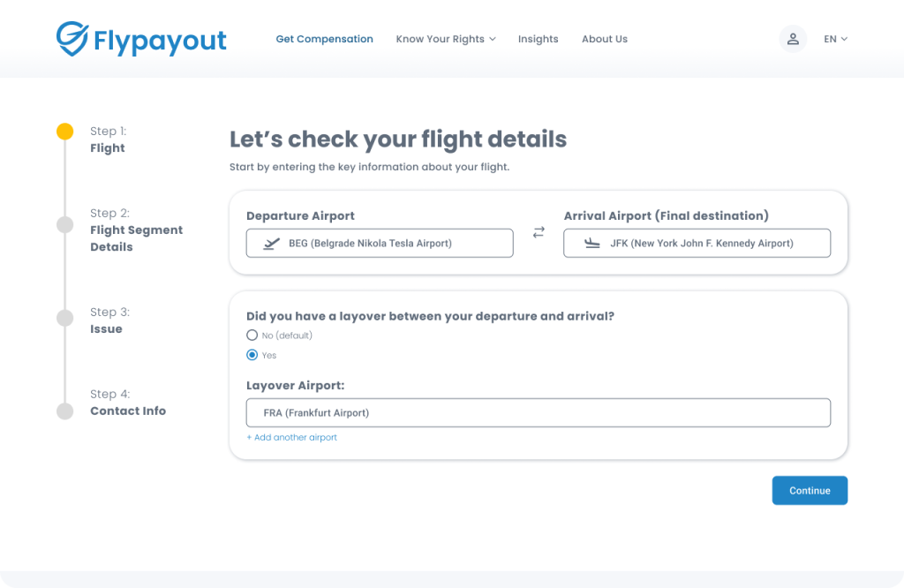The image size is (904, 588).
Task: Click the departure plane takeoff icon
Action: tap(272, 244)
